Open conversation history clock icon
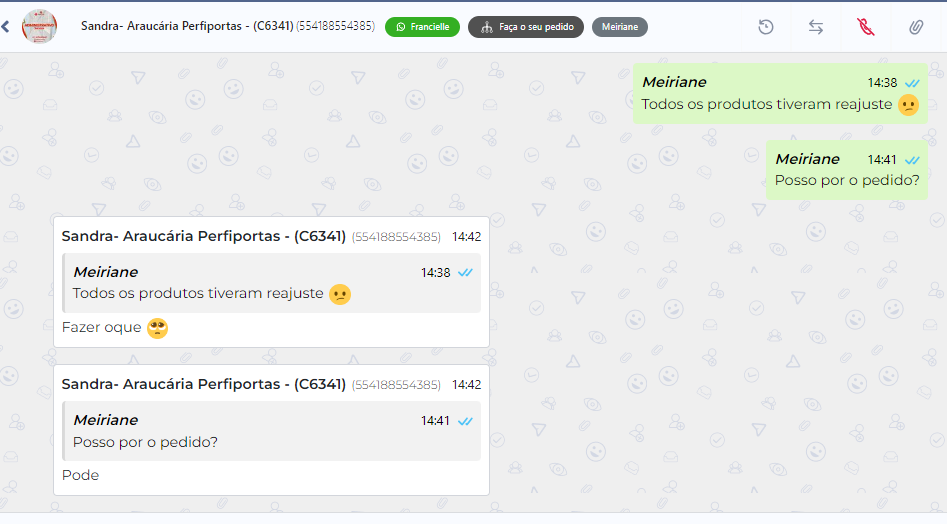Screen dimensions: 947x524 766,27
